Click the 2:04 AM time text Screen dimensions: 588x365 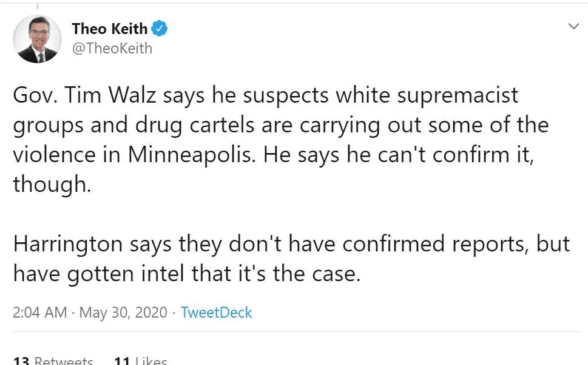tap(39, 313)
